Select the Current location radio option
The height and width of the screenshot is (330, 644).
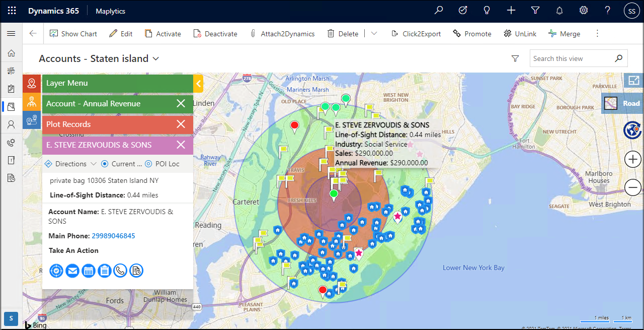[x=105, y=164]
